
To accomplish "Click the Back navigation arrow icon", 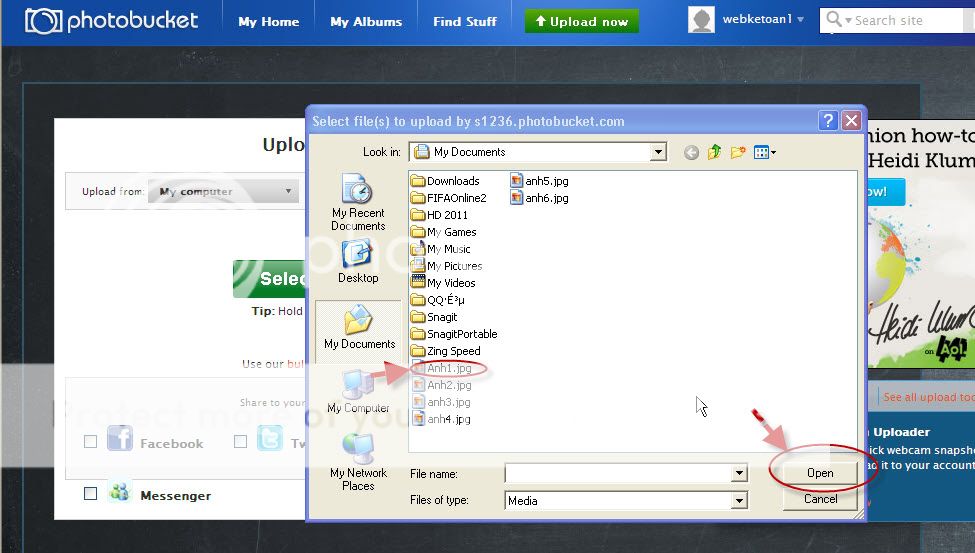I will [691, 153].
